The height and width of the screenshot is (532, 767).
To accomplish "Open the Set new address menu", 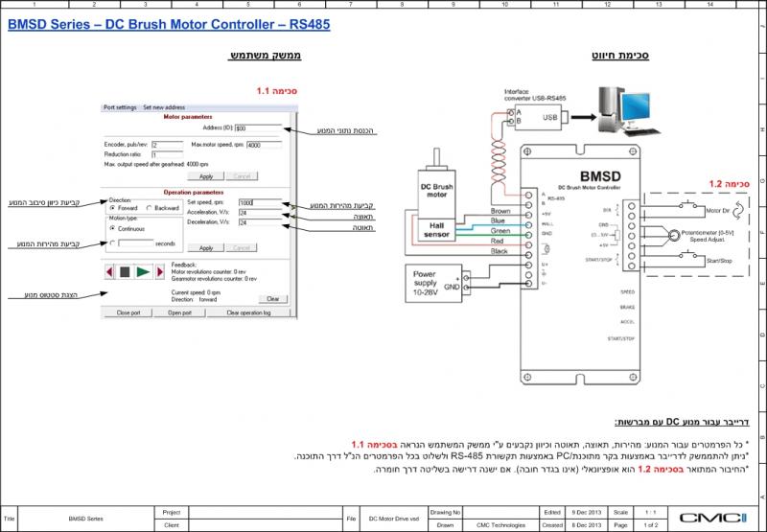I will [164, 107].
